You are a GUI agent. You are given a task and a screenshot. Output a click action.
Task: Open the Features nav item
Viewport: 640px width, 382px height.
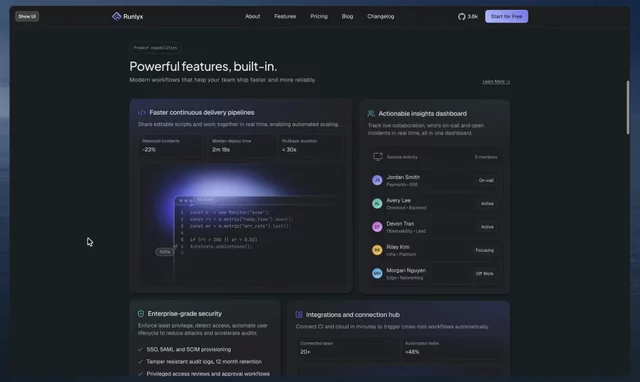pos(285,17)
